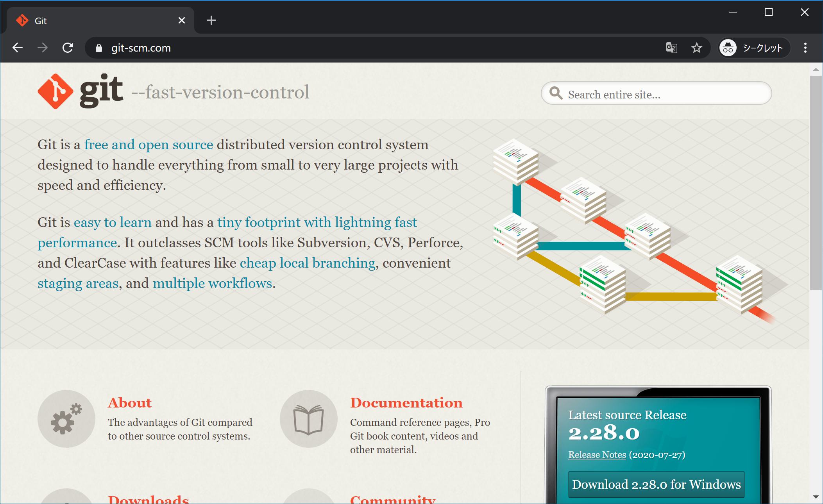The height and width of the screenshot is (504, 823).
Task: Open the Chrome three-dot menu
Action: [805, 48]
